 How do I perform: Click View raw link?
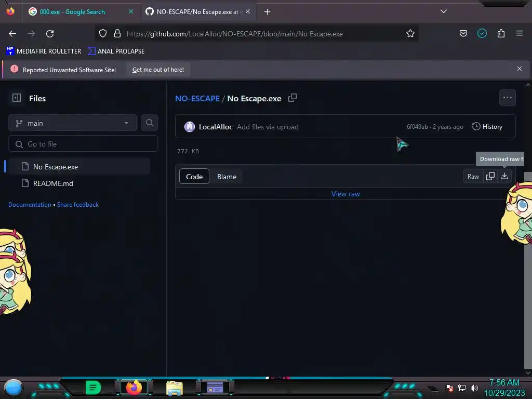click(x=345, y=194)
